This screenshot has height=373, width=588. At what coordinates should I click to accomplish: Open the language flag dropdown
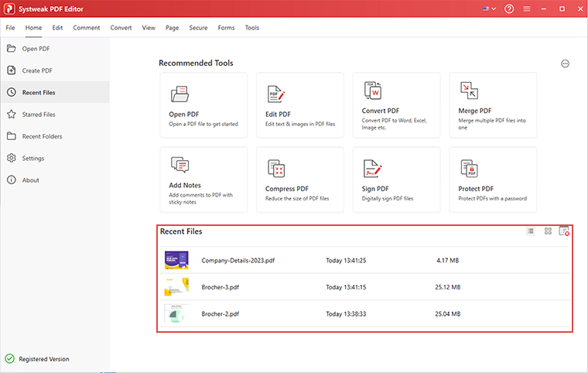click(490, 9)
